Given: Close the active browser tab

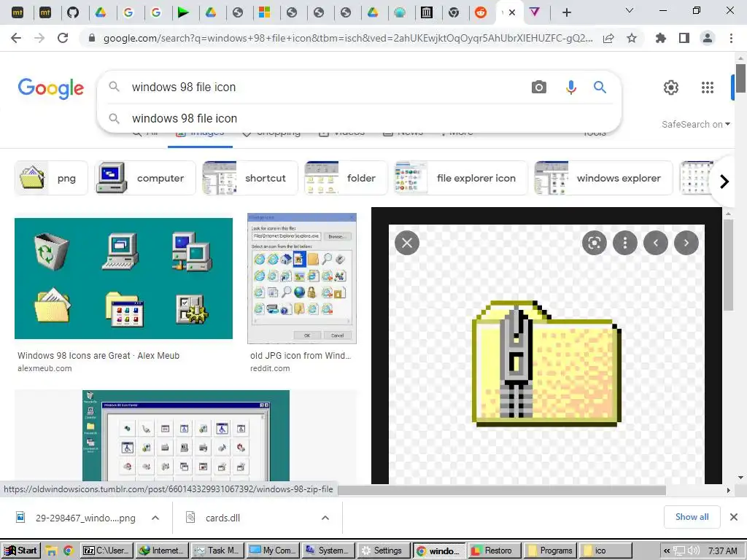Looking at the screenshot, I should (512, 12).
